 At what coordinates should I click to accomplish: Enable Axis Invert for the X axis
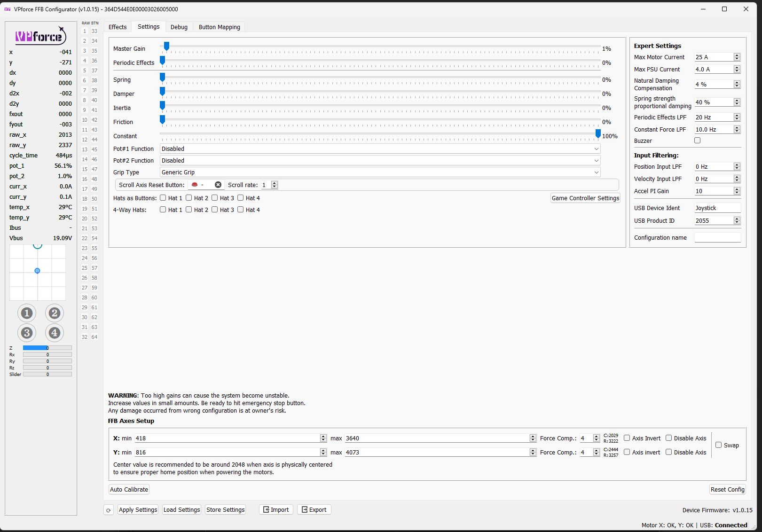(x=627, y=438)
